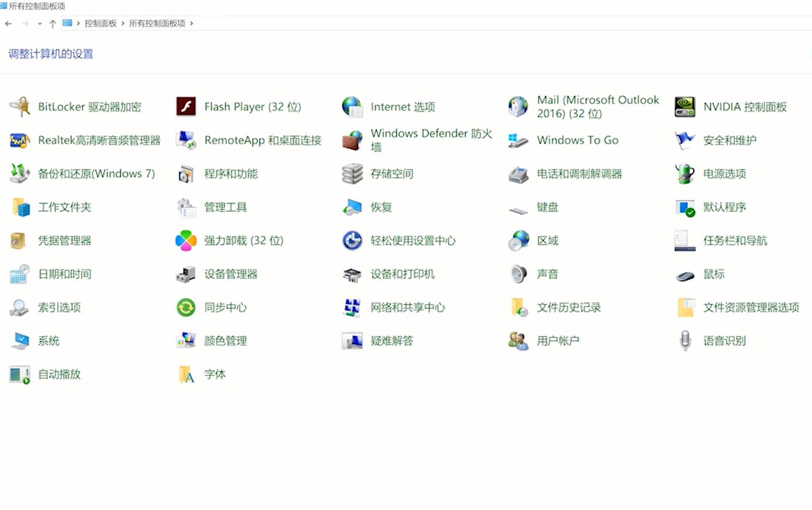Open Flash Player (32 位) settings
The height and width of the screenshot is (510, 812).
click(x=253, y=107)
